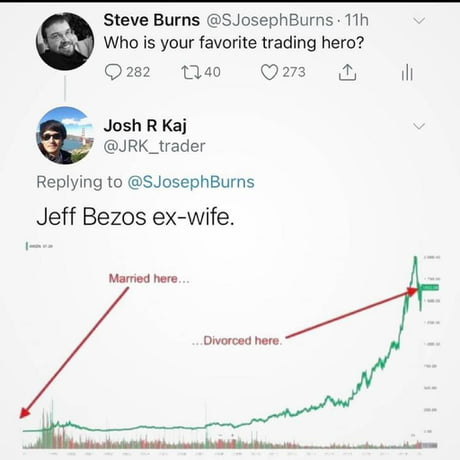
Task: Open Josh R Kaj's profile picture
Action: point(65,135)
